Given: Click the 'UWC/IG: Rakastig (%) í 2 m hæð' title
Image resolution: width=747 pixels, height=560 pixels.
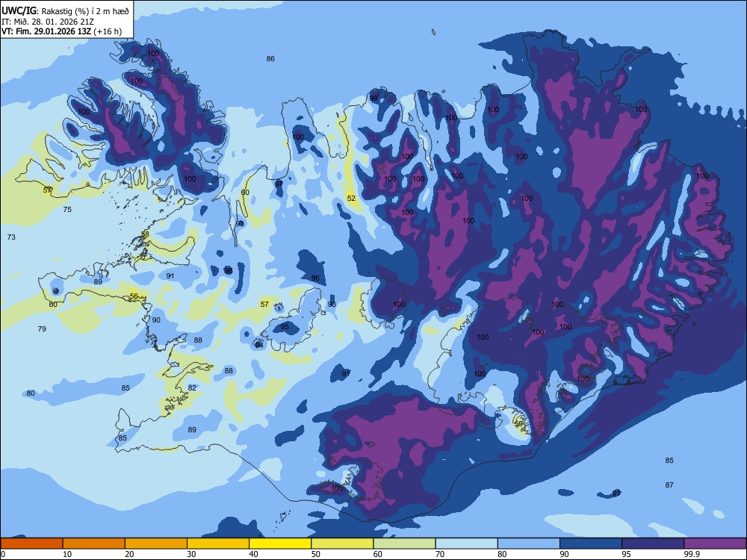Looking at the screenshot, I should click(x=65, y=10).
